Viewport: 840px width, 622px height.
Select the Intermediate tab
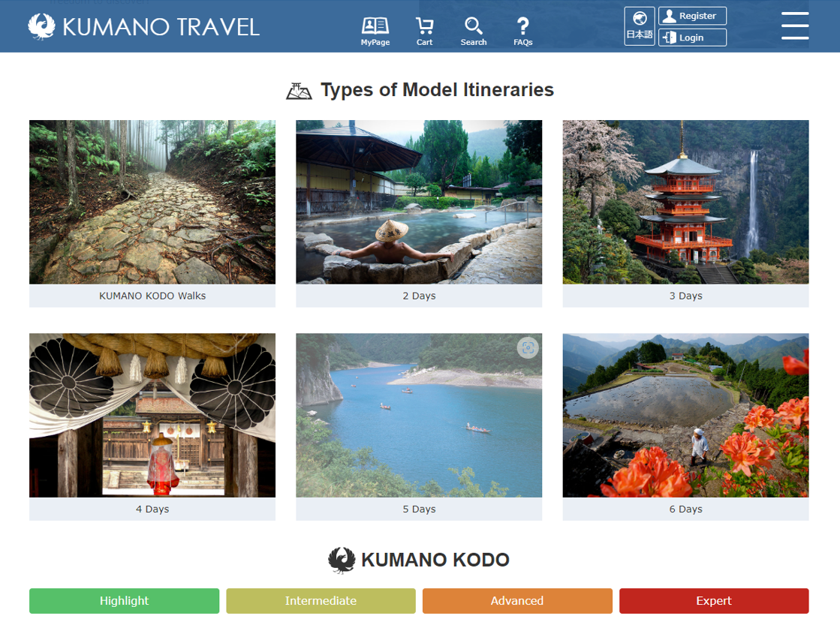tap(321, 600)
